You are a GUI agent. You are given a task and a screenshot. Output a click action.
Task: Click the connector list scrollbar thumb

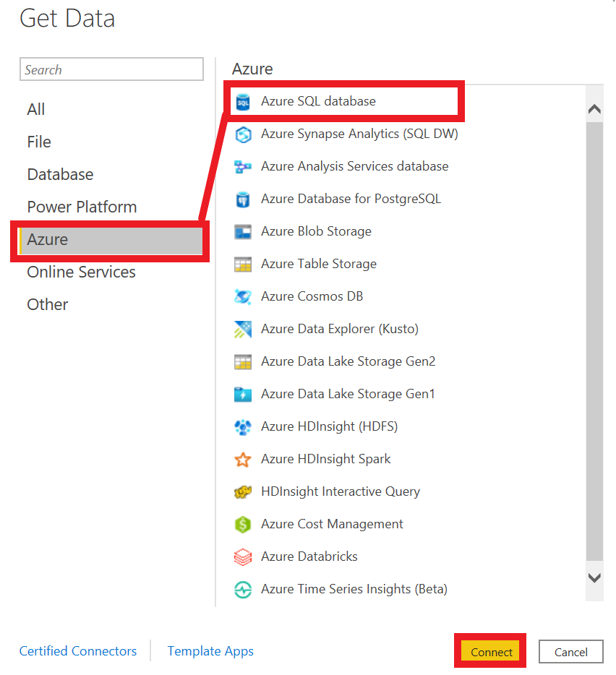[594, 341]
